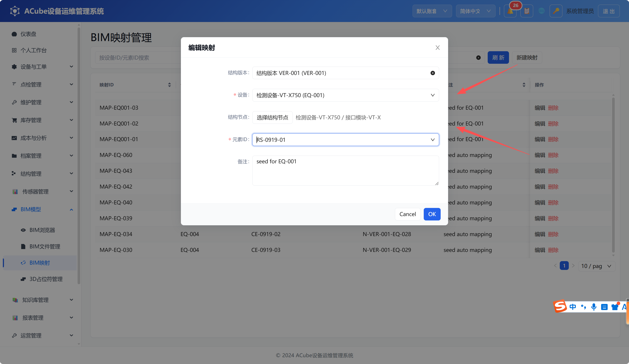Open the 10 / page size dropdown

click(x=596, y=266)
